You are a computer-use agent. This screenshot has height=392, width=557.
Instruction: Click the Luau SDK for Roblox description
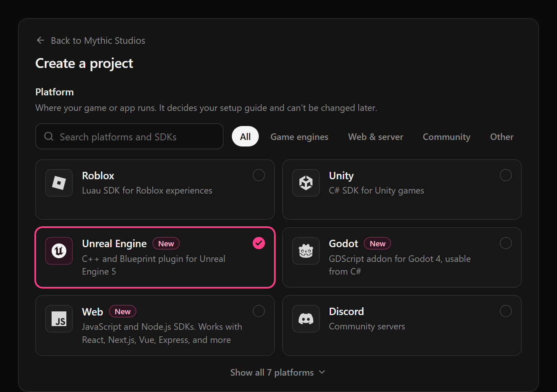[147, 191]
